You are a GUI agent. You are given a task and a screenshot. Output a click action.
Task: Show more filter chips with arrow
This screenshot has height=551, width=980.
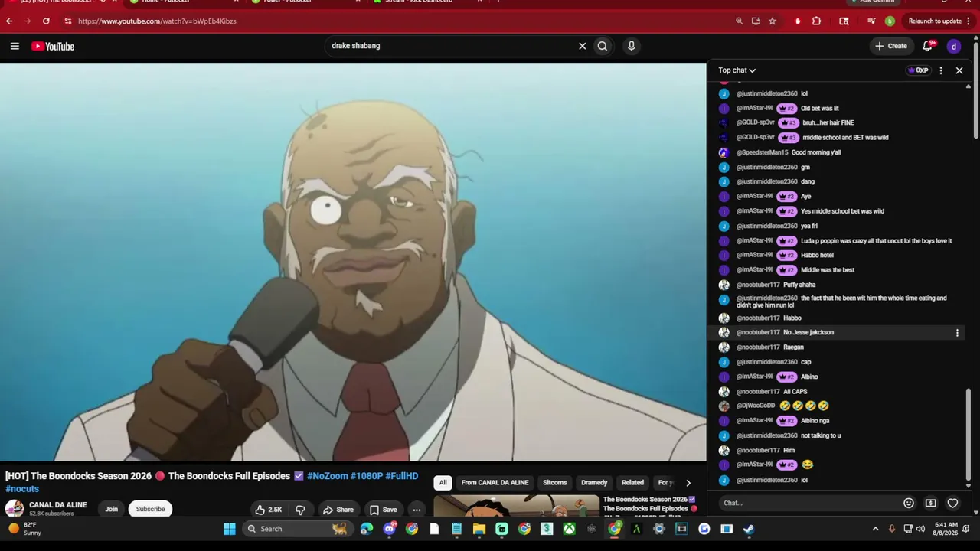(x=688, y=483)
